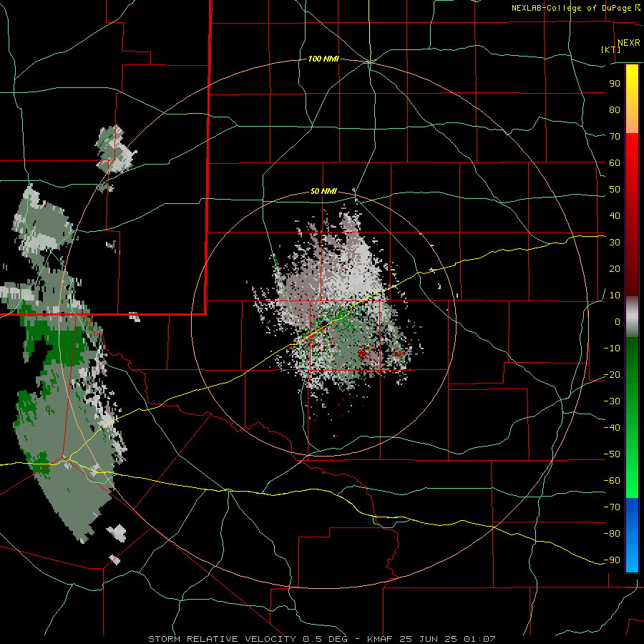Viewport: 644px width, 644px height.
Task: Click the -90 value on velocity scale
Action: pos(612,560)
